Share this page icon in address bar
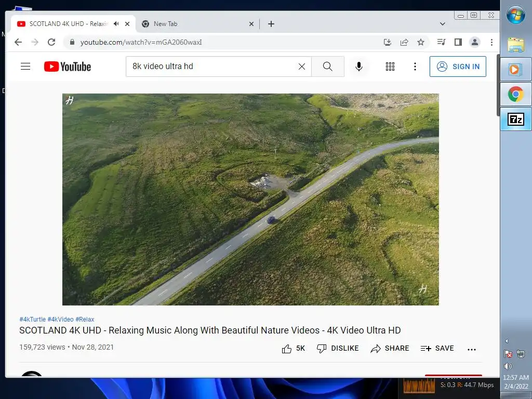The height and width of the screenshot is (399, 532). pos(404,42)
